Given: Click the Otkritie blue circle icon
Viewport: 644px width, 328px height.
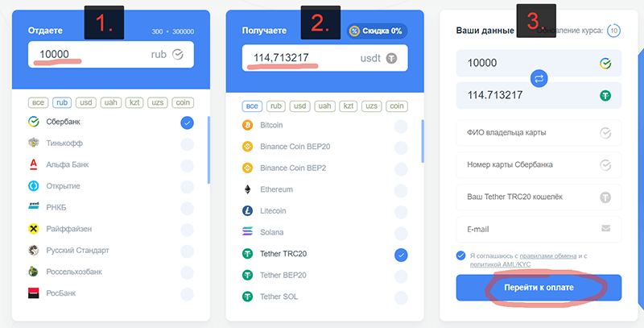Looking at the screenshot, I should [x=33, y=186].
